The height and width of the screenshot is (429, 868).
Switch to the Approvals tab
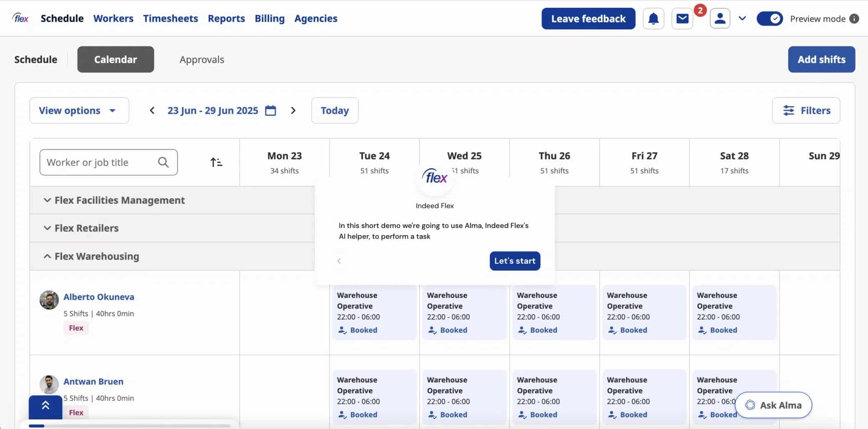click(202, 60)
